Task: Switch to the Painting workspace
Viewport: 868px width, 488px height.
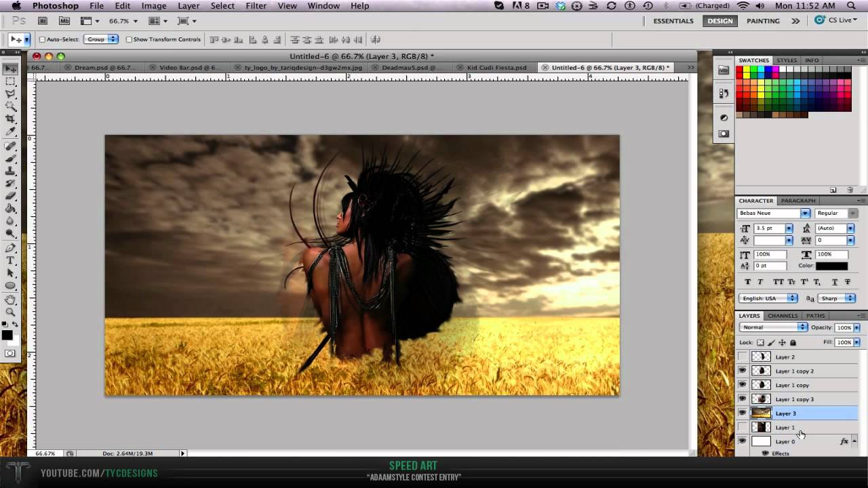Action: 763,21
